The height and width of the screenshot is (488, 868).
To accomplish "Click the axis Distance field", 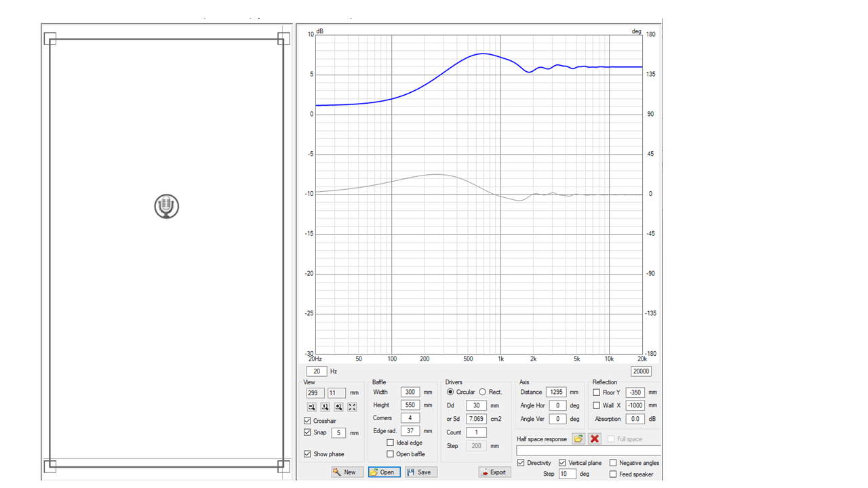I will pos(557,392).
